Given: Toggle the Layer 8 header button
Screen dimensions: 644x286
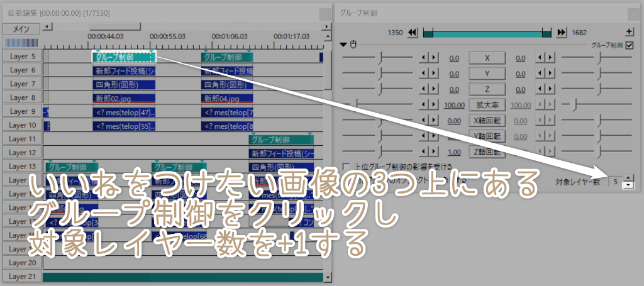Looking at the screenshot, I should tap(22, 97).
